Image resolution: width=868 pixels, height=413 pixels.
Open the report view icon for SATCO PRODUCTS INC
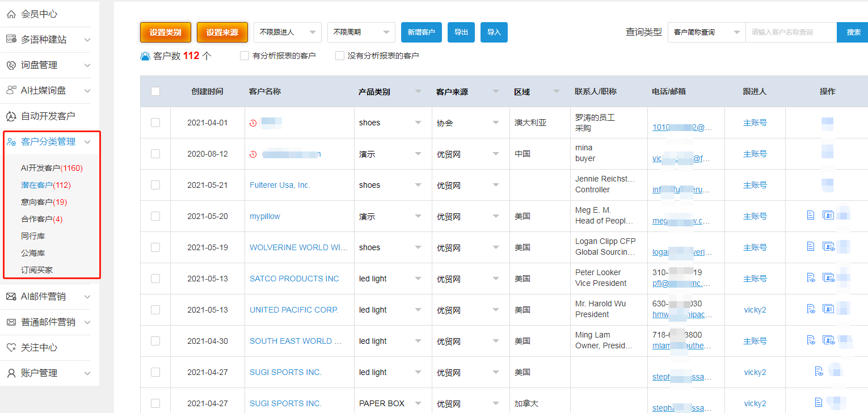tap(811, 277)
